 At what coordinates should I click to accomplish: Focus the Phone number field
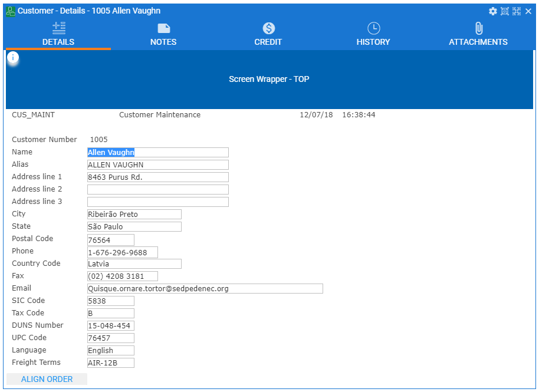(122, 253)
